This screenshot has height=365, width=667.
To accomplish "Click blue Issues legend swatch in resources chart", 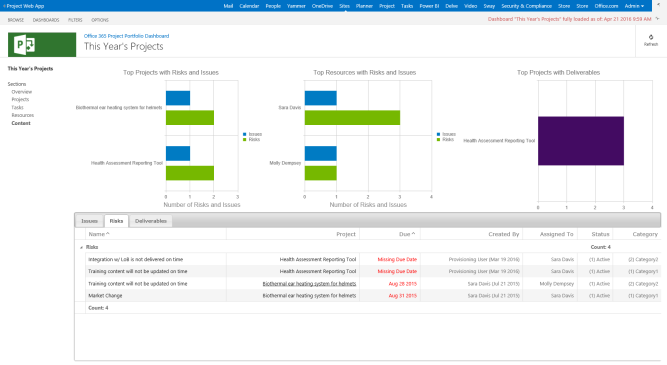I will pos(438,134).
